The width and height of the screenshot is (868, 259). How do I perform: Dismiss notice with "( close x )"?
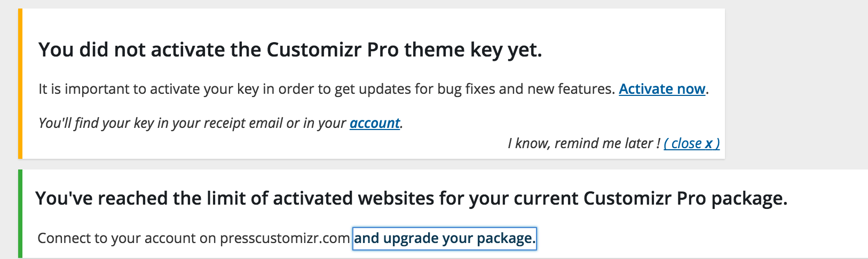[691, 143]
